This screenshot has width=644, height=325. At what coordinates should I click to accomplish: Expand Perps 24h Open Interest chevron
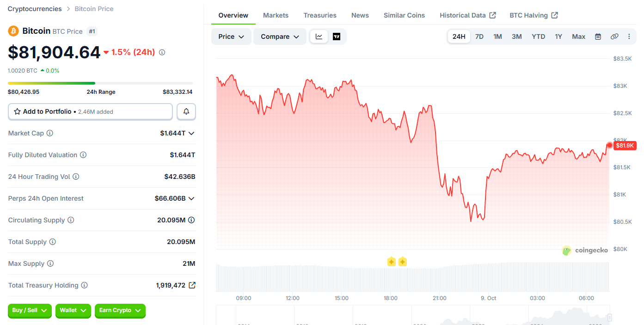191,198
